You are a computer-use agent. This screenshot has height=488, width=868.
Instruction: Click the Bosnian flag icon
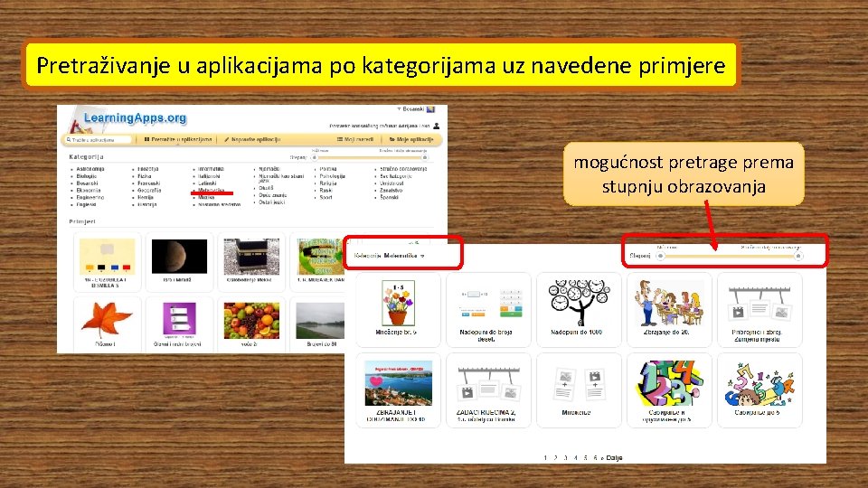click(x=430, y=109)
